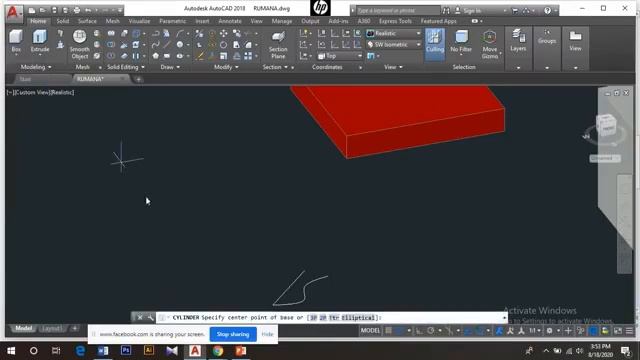The image size is (640, 360).
Task: Switch to the Start file tab
Action: 25,79
